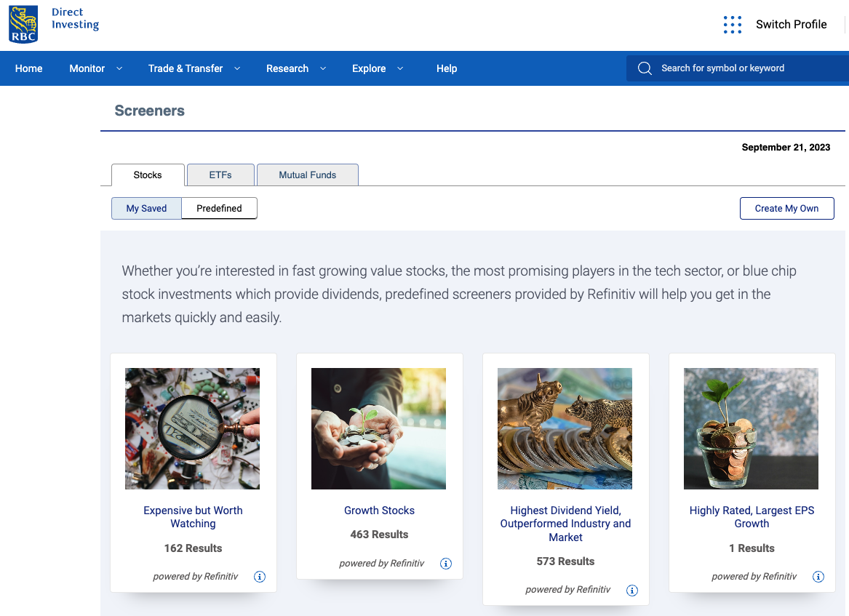Expand the Explore dropdown menu

coord(378,68)
